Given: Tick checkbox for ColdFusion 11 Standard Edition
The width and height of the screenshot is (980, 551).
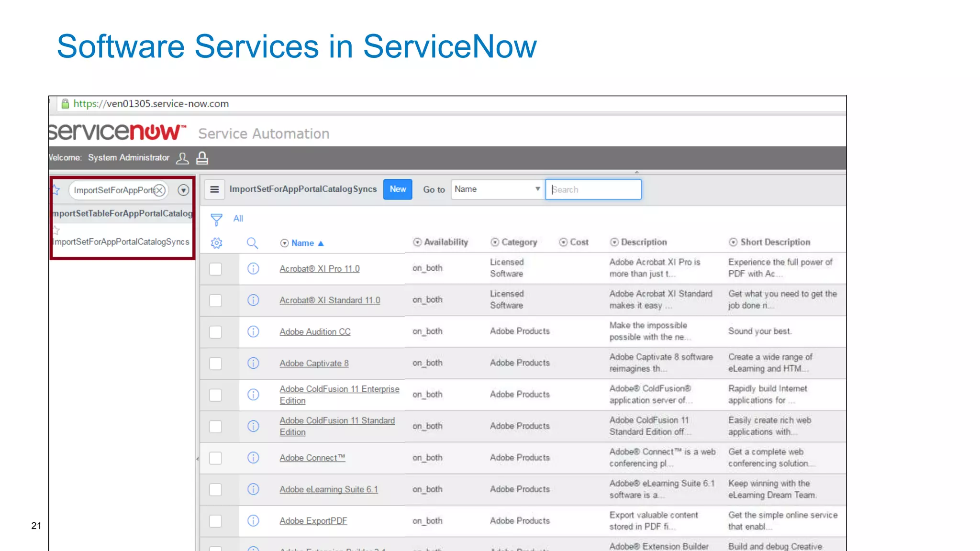Looking at the screenshot, I should 215,427.
